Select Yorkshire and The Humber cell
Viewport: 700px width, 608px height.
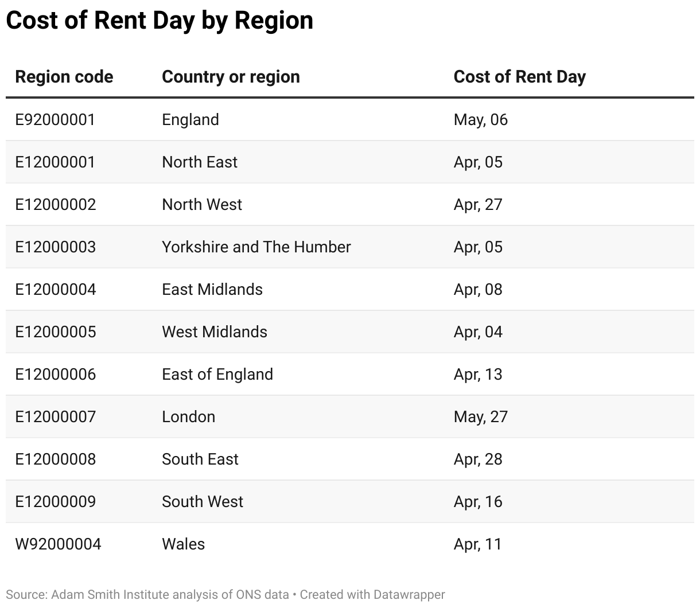[x=256, y=247]
